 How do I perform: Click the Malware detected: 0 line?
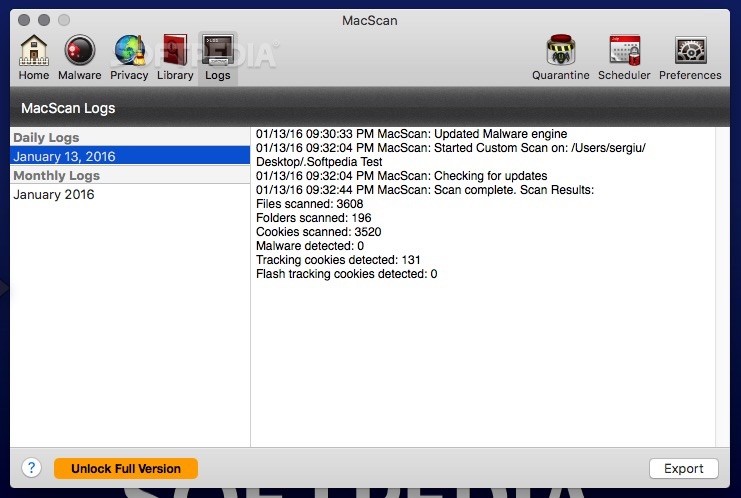(x=310, y=246)
